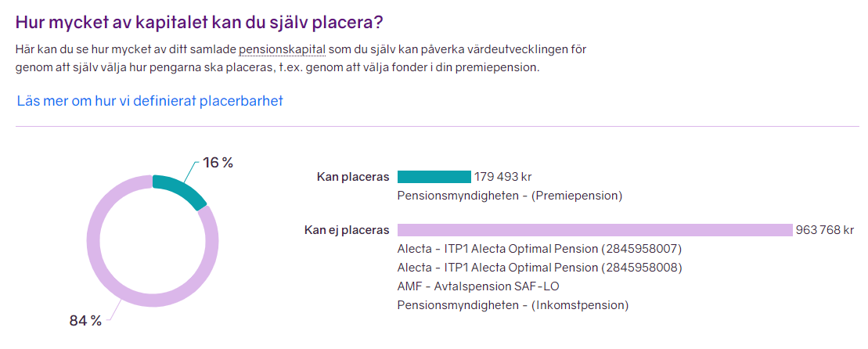Click the description paragraph starting 'Här kan du se'
Screen dimensions: 868x349
pyautogui.click(x=301, y=59)
